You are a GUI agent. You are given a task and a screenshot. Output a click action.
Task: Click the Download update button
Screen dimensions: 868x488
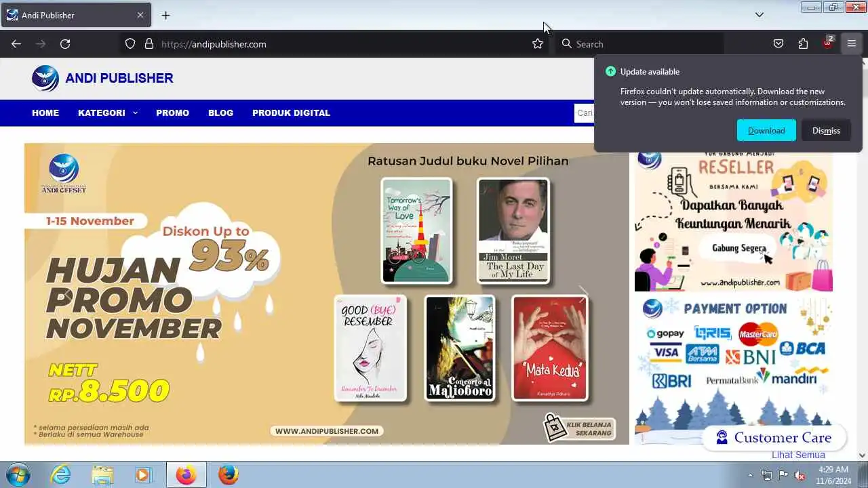[x=766, y=130]
